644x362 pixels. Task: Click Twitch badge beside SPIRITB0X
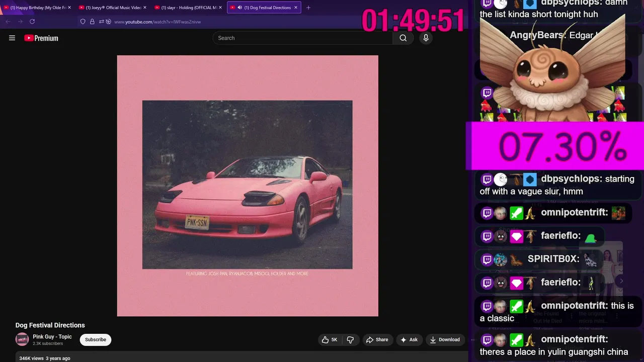[487, 259]
